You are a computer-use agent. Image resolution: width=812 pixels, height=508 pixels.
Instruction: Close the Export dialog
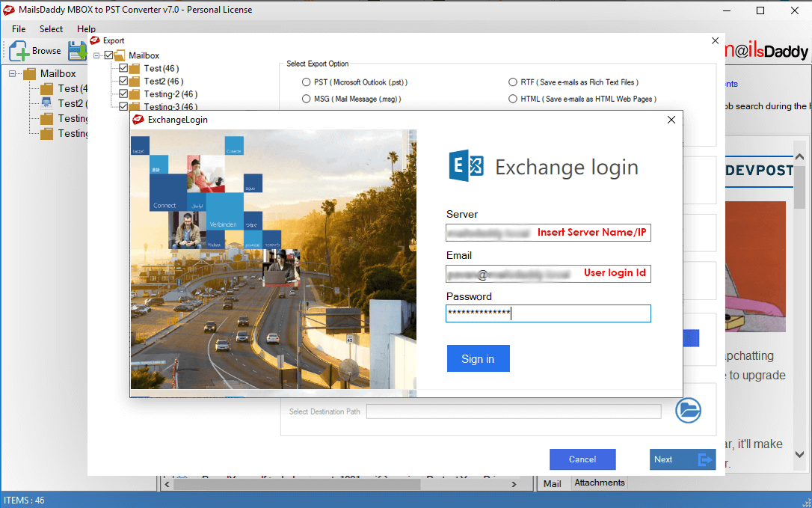[715, 40]
